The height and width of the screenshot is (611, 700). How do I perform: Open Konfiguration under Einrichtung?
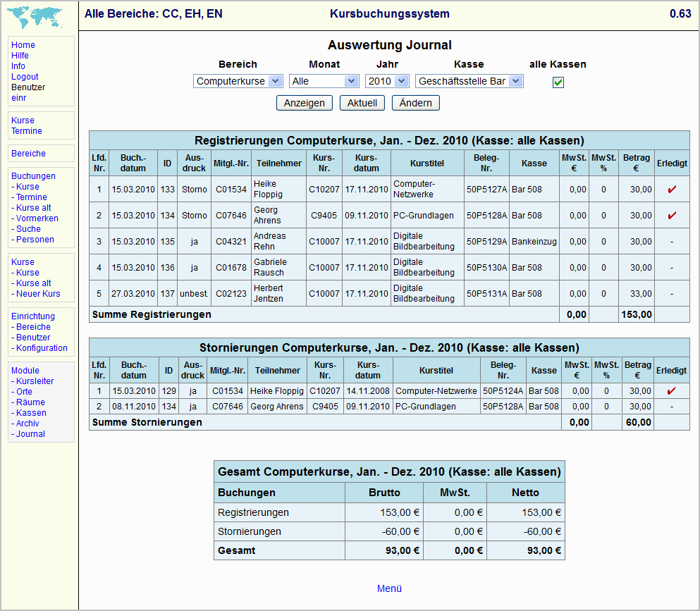[x=42, y=348]
